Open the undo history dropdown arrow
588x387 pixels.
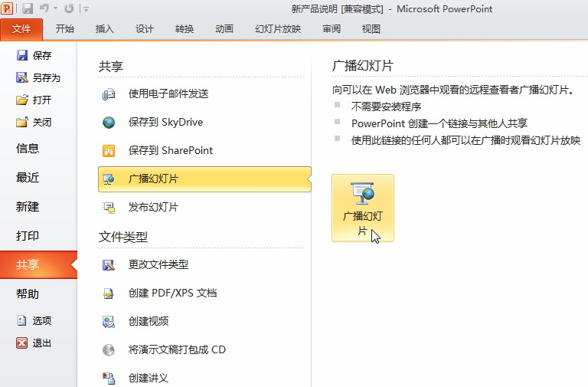(55, 9)
